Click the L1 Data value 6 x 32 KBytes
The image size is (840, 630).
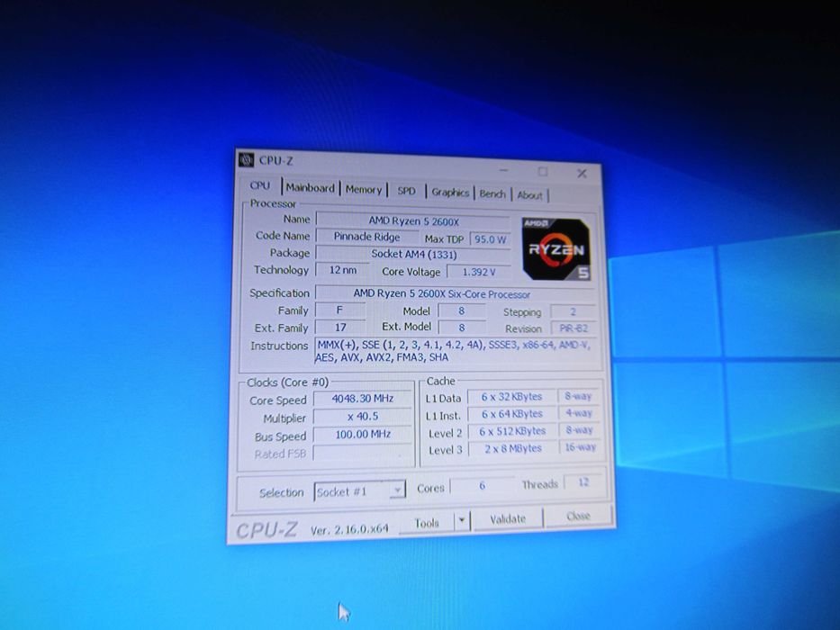[511, 397]
